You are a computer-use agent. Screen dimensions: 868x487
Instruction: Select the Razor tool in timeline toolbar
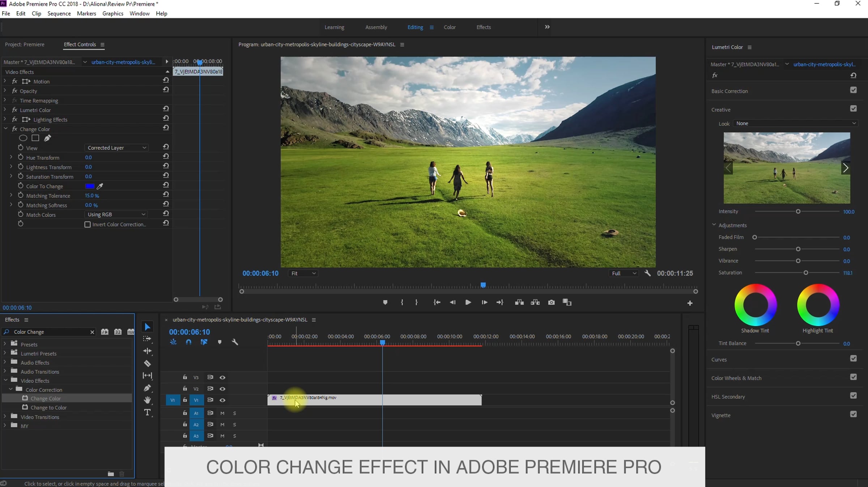point(147,363)
